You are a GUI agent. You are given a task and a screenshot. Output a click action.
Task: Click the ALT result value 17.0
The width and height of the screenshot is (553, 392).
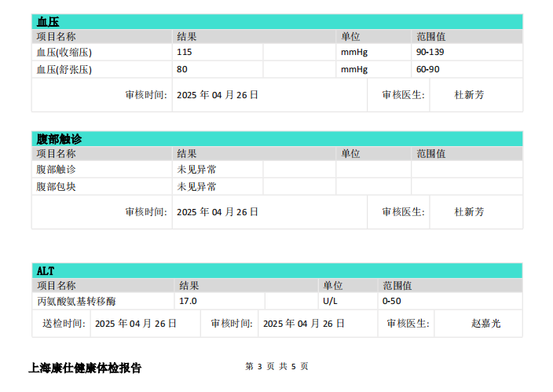[189, 301]
